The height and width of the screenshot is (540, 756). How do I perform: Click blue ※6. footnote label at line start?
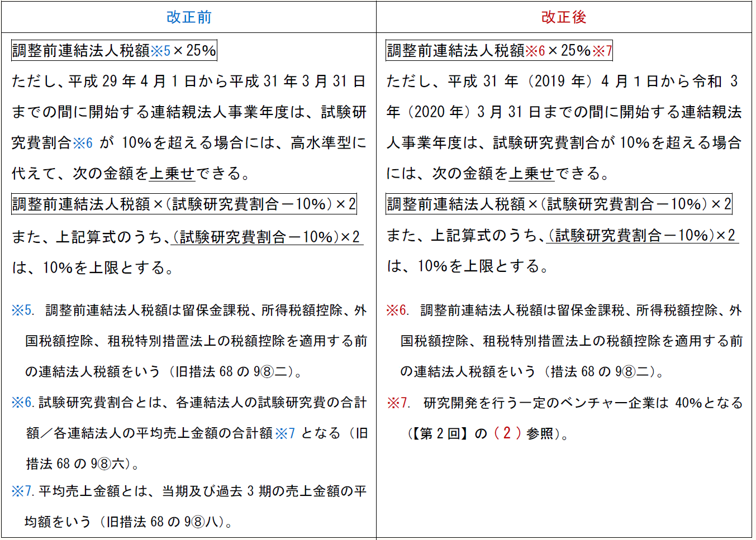[23, 403]
